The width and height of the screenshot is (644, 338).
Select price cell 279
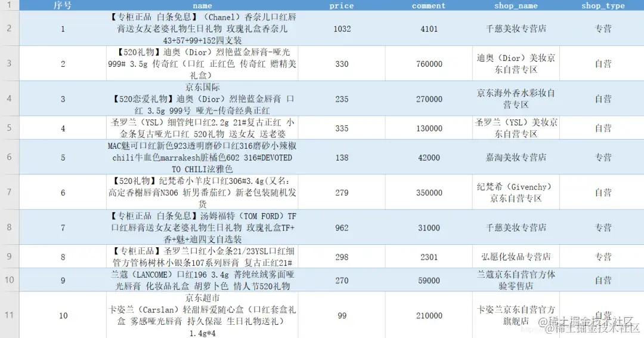[x=342, y=192]
